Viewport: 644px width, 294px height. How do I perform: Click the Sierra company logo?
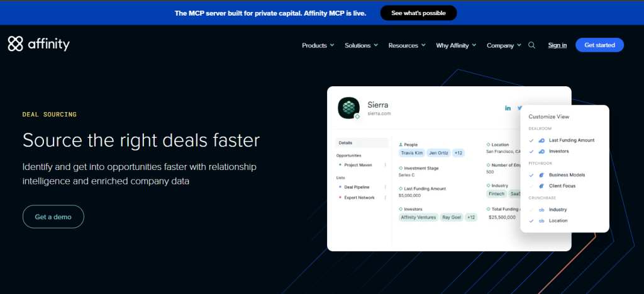click(x=348, y=108)
